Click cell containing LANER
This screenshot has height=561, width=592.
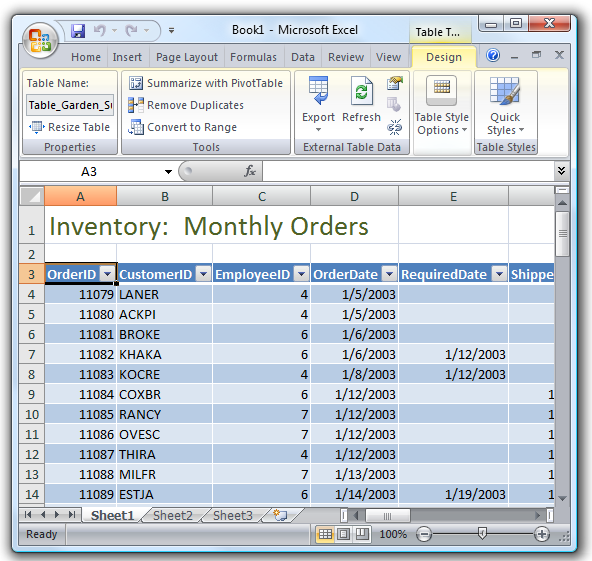coord(165,294)
